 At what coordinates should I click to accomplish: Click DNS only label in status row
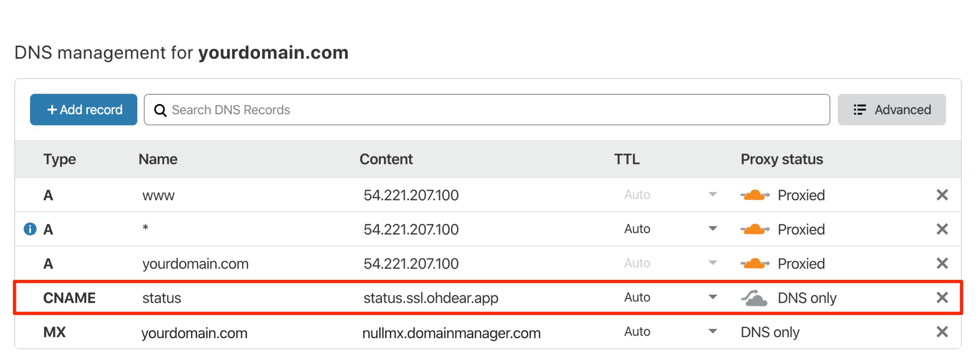[x=807, y=299]
